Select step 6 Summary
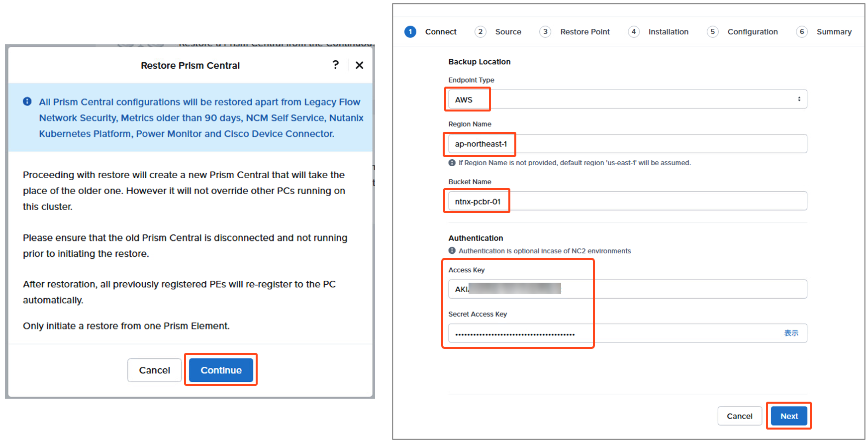This screenshot has height=443, width=868. pos(824,32)
